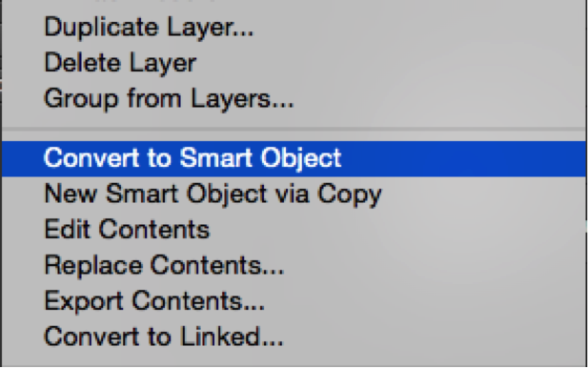
Task: Convert the layer to a Smart Object
Action: point(294,158)
